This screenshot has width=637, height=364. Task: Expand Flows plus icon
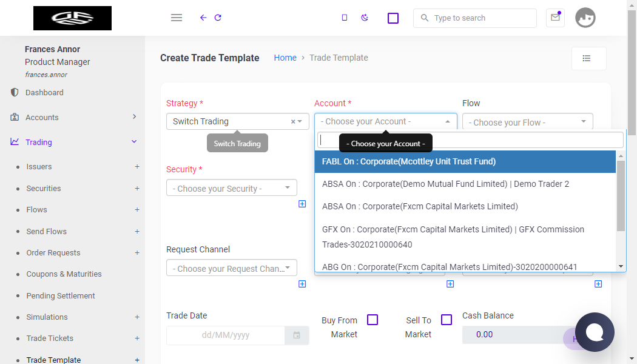click(137, 210)
